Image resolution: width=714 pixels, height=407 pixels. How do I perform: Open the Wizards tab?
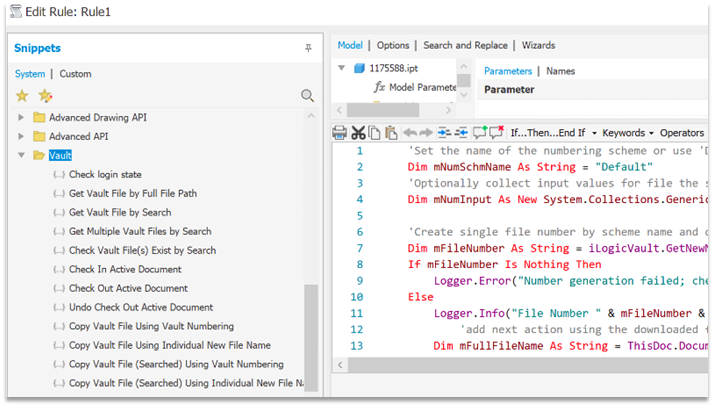point(538,45)
